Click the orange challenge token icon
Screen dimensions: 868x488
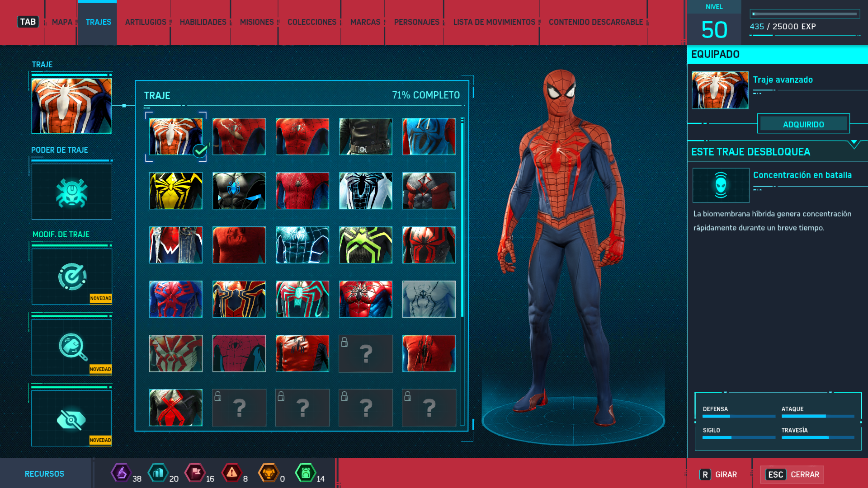click(x=269, y=473)
